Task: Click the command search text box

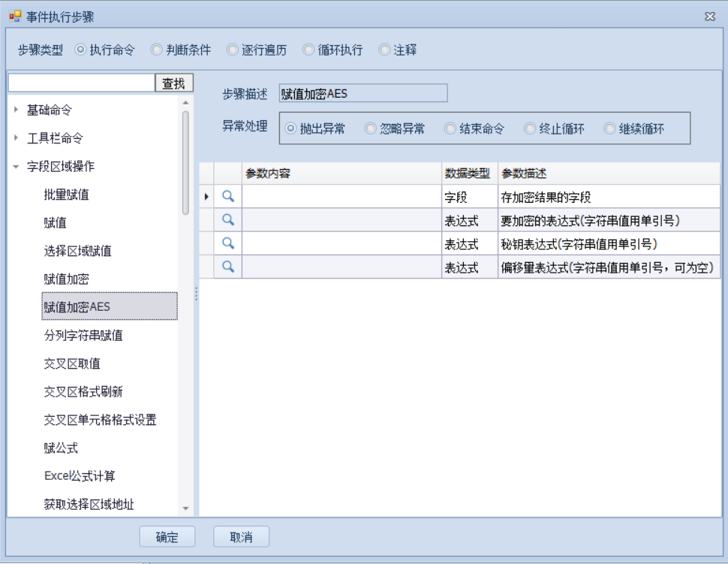Action: pyautogui.click(x=81, y=83)
